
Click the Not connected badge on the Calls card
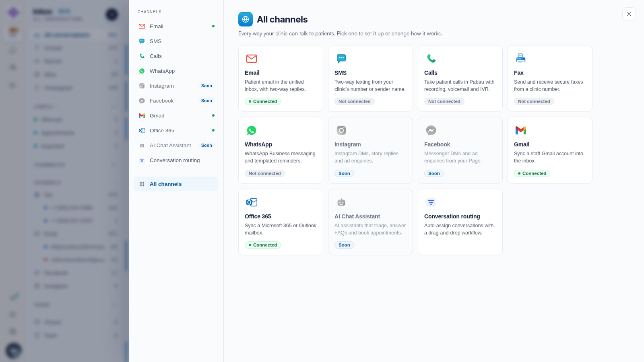444,101
